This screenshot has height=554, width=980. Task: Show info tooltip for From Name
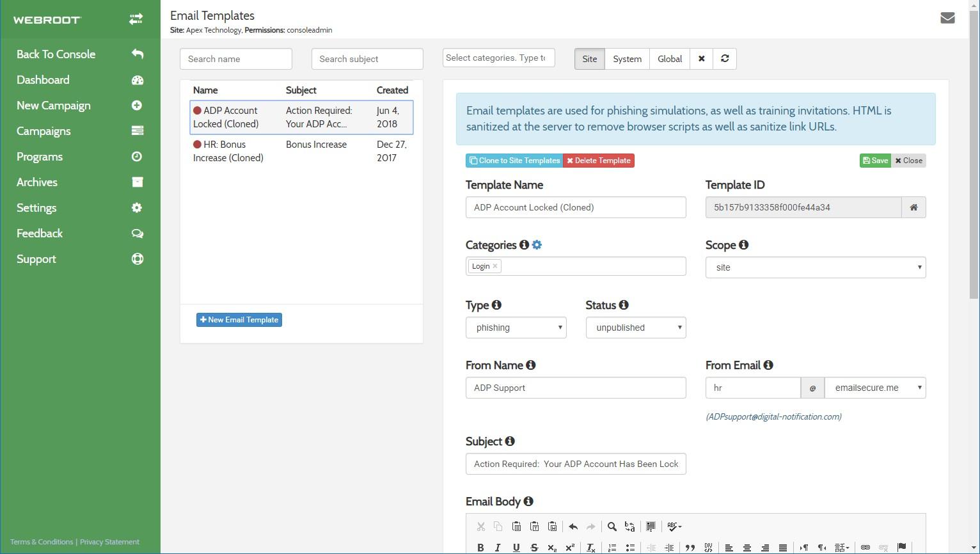[x=531, y=365]
